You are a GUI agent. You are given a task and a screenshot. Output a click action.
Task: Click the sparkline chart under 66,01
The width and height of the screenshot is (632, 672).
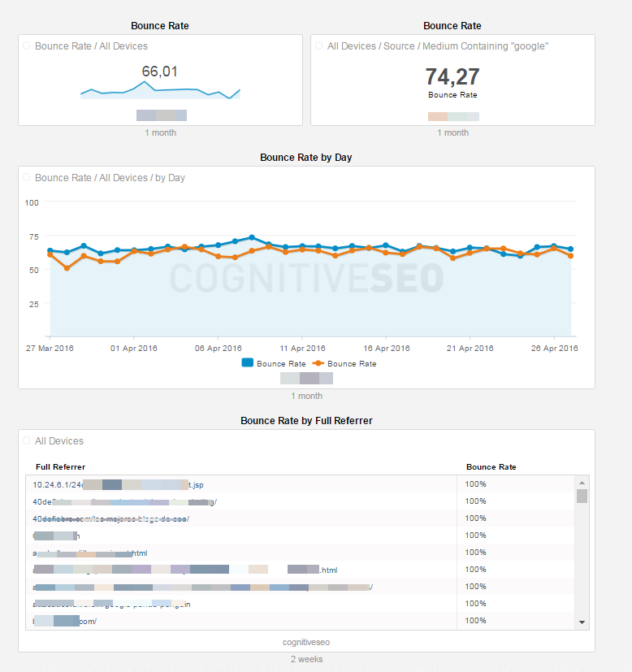click(160, 90)
